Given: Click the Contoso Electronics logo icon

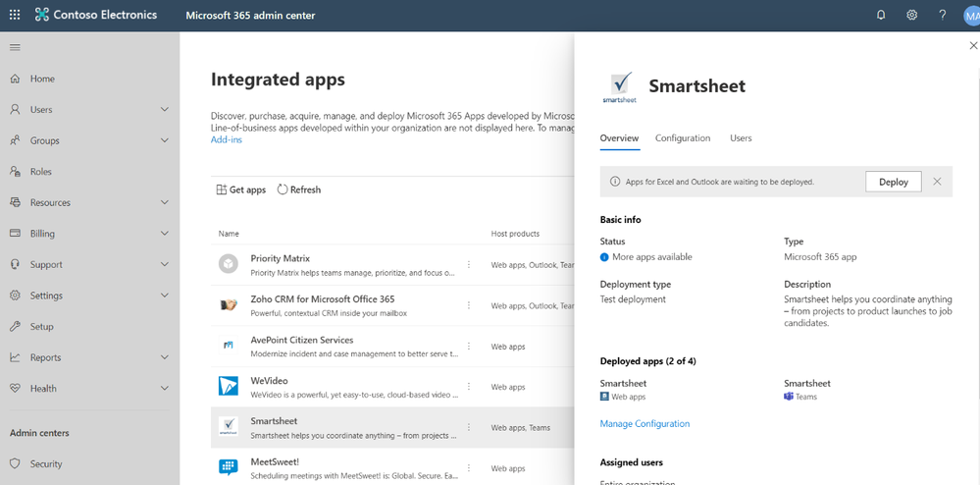Looking at the screenshot, I should (42, 15).
